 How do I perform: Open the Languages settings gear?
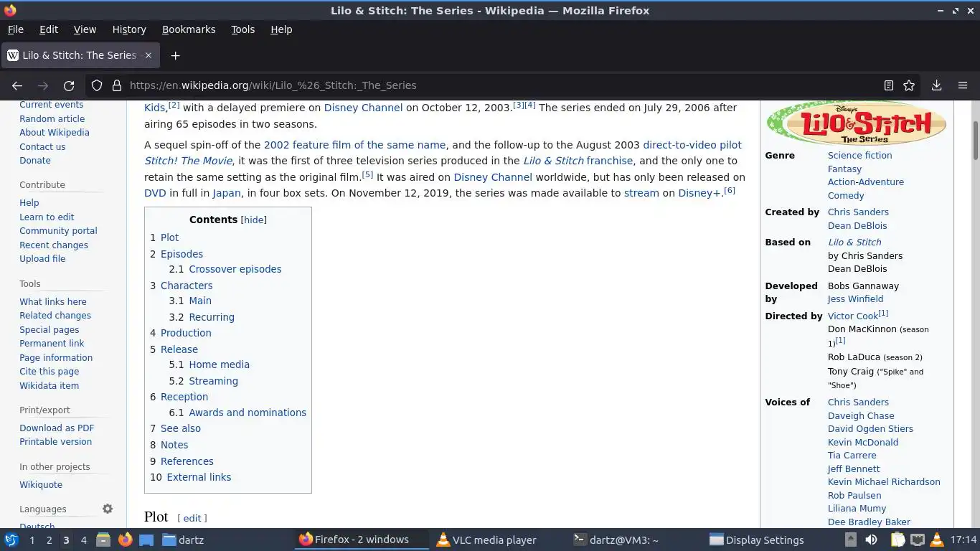(108, 509)
